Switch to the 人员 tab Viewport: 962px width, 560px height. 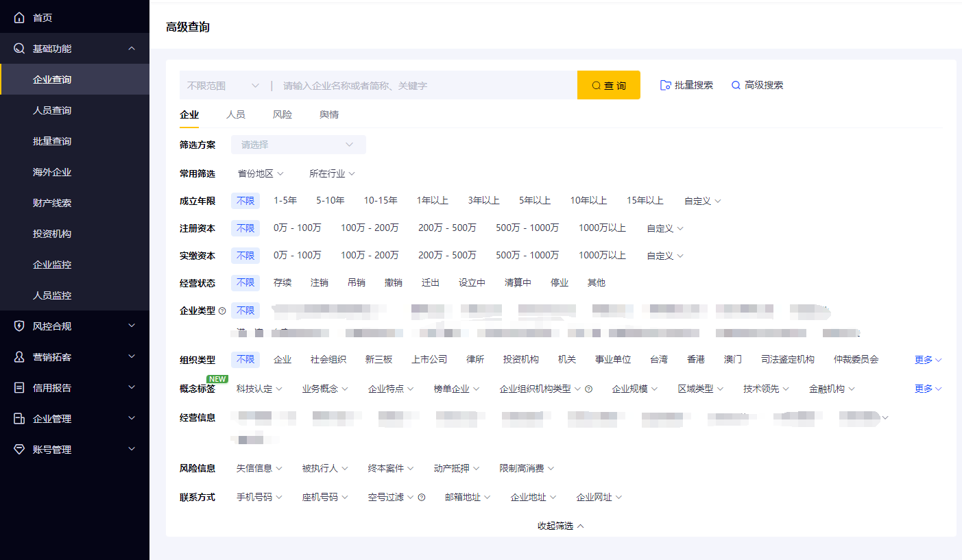(x=236, y=114)
